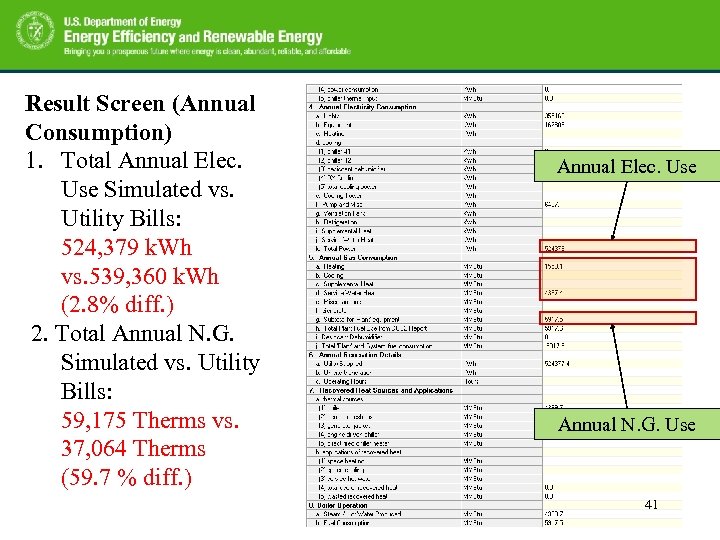
Task: Select the 'Total Power' row label
Action: click(339, 248)
